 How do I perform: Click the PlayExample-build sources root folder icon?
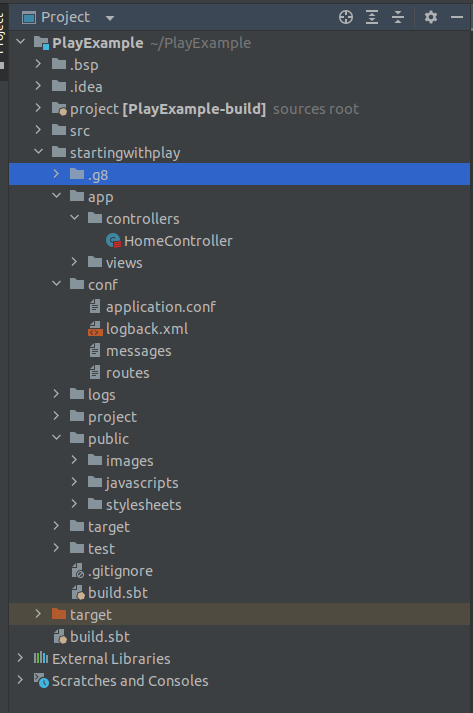59,109
